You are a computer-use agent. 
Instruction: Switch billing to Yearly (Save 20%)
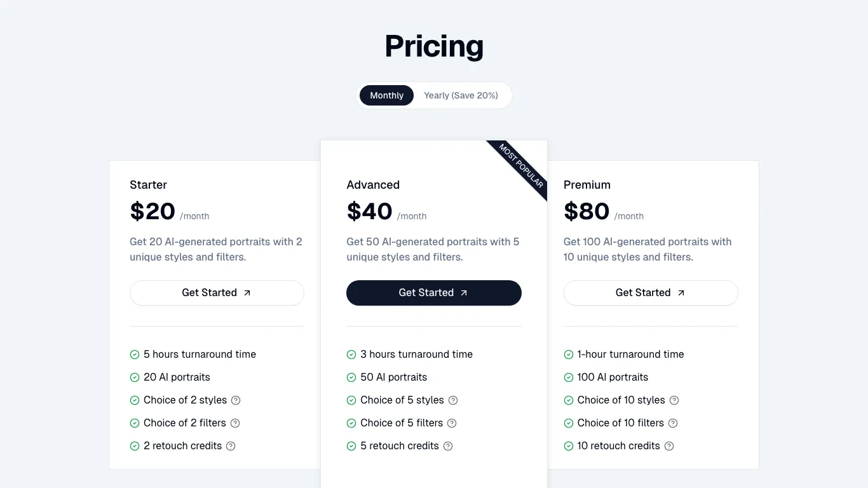[x=461, y=95]
